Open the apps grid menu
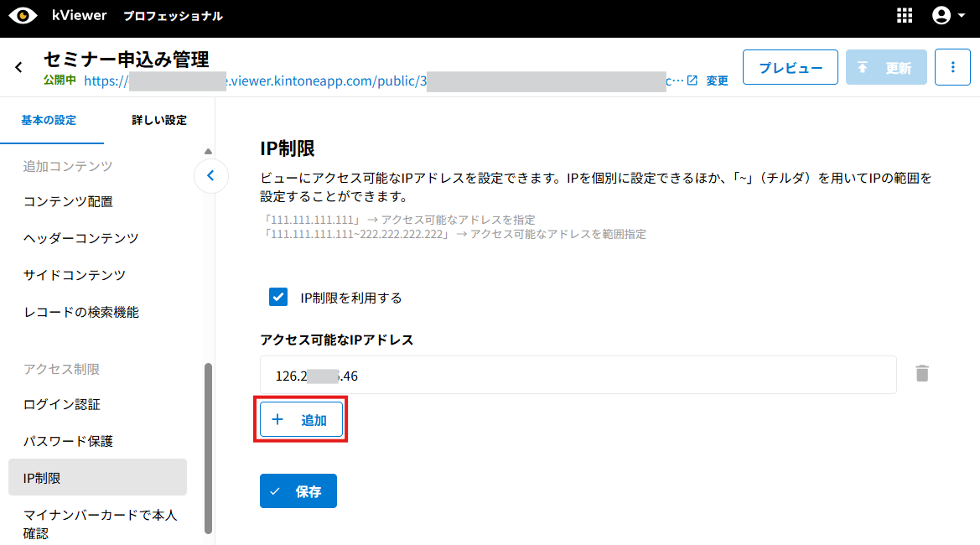Viewport: 980px width, 545px height. click(905, 16)
